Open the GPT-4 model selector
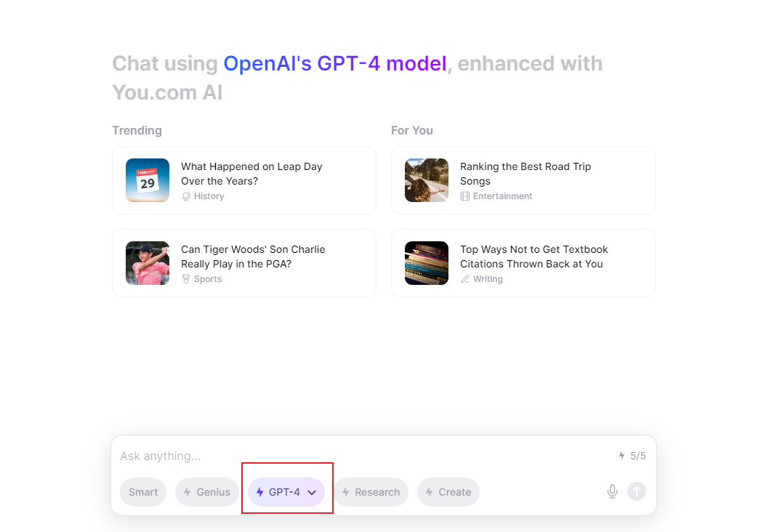 [286, 492]
